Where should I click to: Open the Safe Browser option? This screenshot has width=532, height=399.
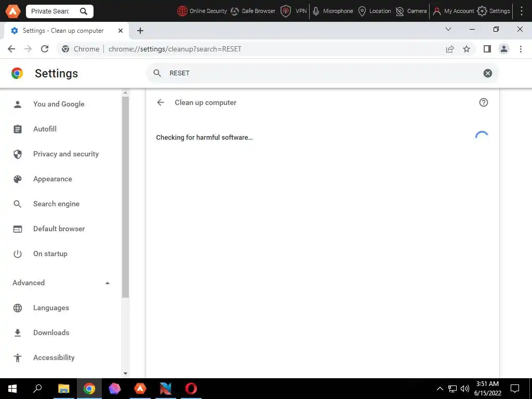(253, 11)
